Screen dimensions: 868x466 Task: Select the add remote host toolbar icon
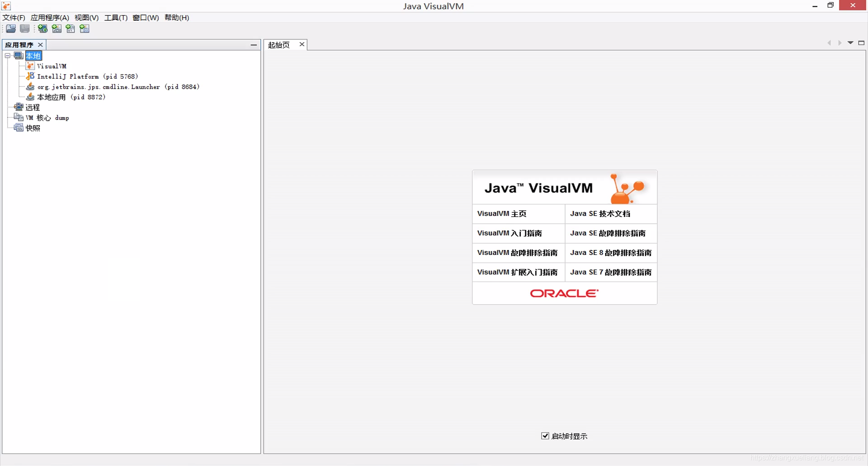click(x=42, y=28)
